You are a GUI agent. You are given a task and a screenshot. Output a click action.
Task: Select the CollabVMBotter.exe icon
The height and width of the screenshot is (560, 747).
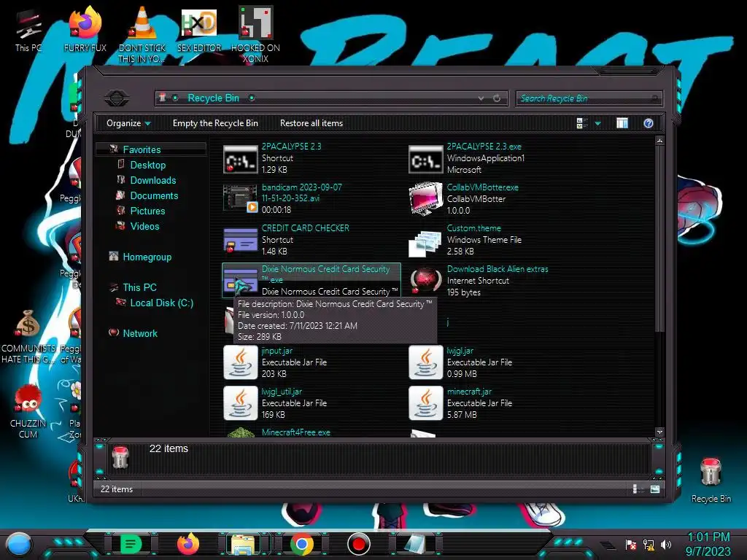coord(425,198)
